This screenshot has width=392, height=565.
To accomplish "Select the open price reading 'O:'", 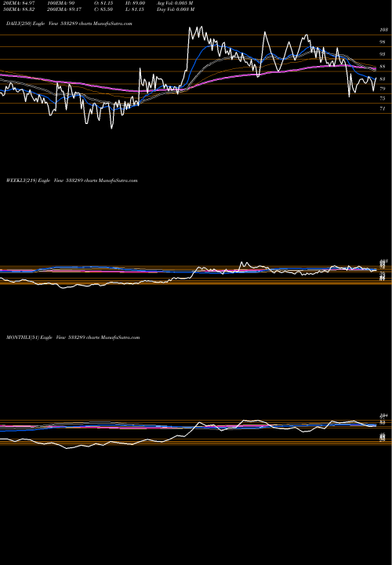I will (103, 2).
